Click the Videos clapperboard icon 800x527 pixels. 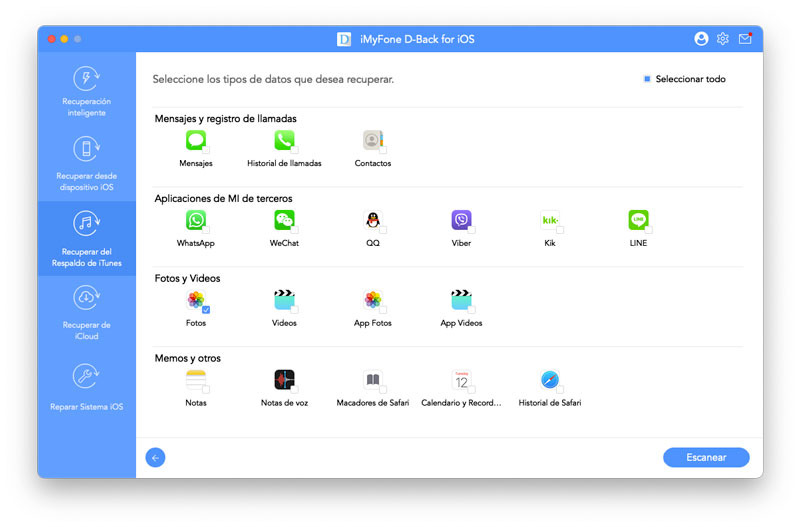(x=284, y=300)
